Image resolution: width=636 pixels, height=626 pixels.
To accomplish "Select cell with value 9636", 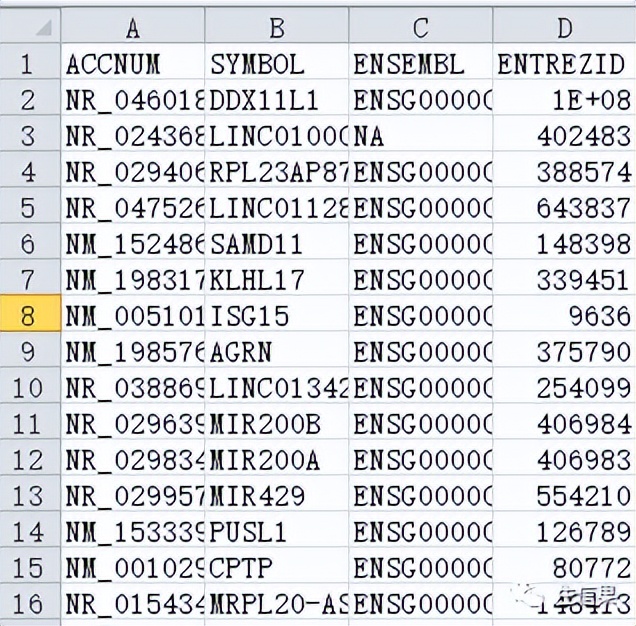I will point(565,313).
